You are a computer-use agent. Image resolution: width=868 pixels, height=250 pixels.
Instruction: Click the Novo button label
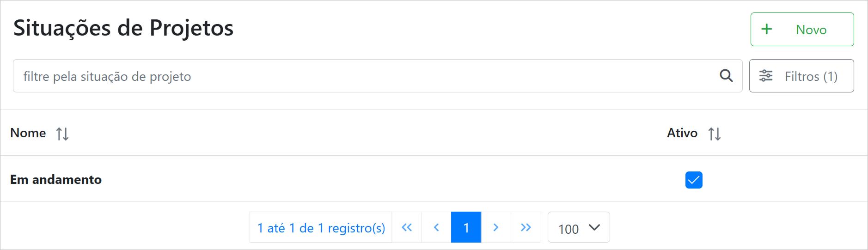point(811,30)
